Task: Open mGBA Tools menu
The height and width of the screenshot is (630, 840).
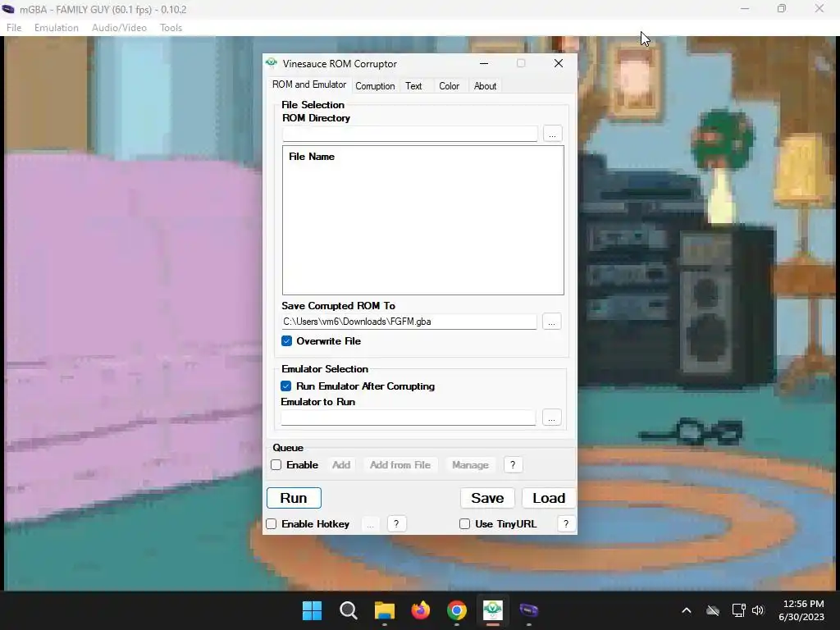Action: [x=171, y=28]
